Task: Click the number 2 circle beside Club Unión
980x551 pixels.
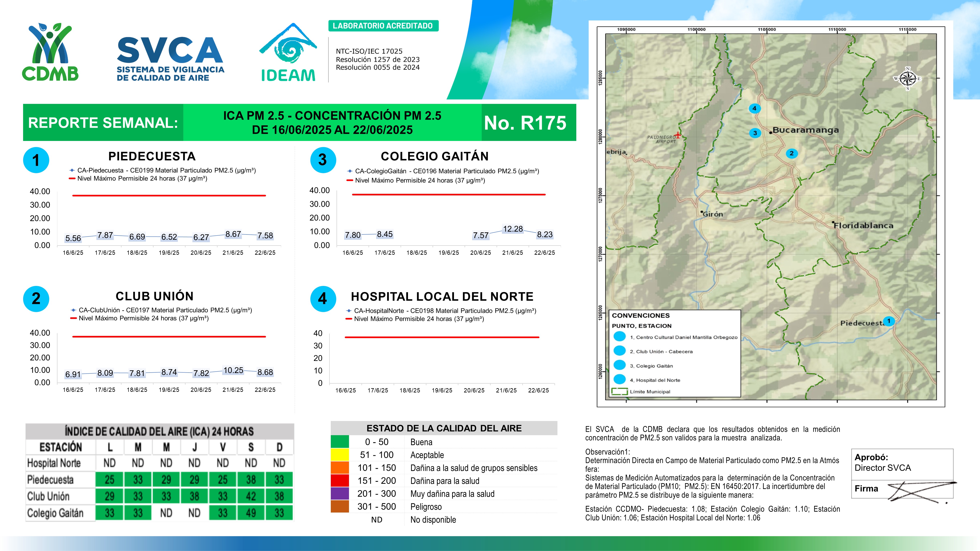Action: [x=36, y=299]
